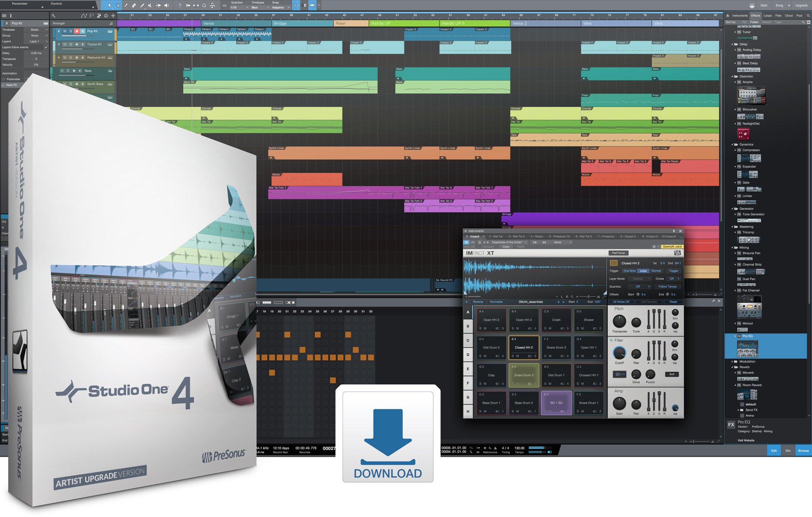Toggle Impact XT power bypass icon
This screenshot has width=812, height=517.
tap(466, 242)
